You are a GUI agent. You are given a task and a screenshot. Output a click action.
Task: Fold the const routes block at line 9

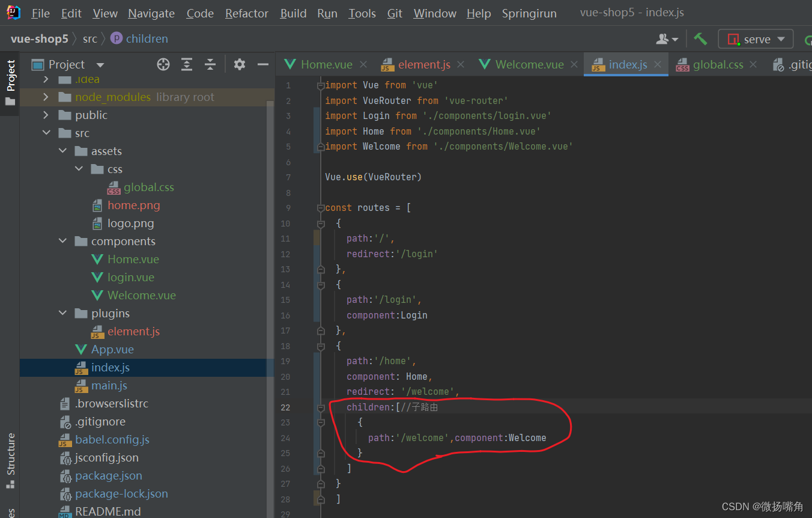pyautogui.click(x=321, y=208)
